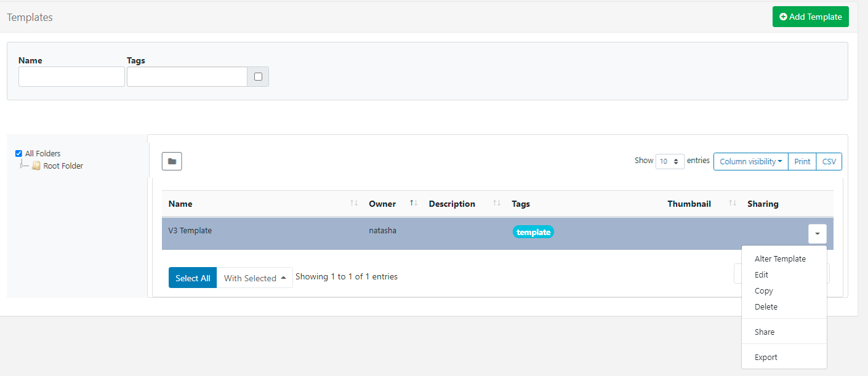Viewport: 868px width, 376px height.
Task: Click the plus icon inside Add Template
Action: click(784, 17)
